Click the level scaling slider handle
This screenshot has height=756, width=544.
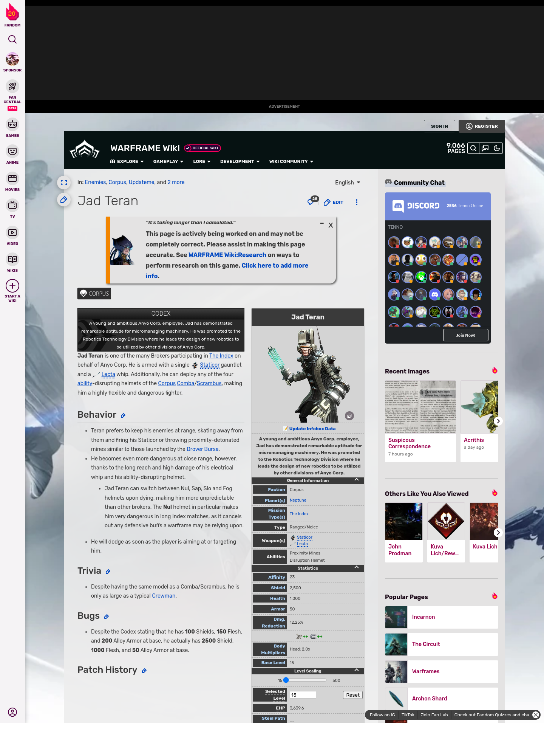pos(286,680)
